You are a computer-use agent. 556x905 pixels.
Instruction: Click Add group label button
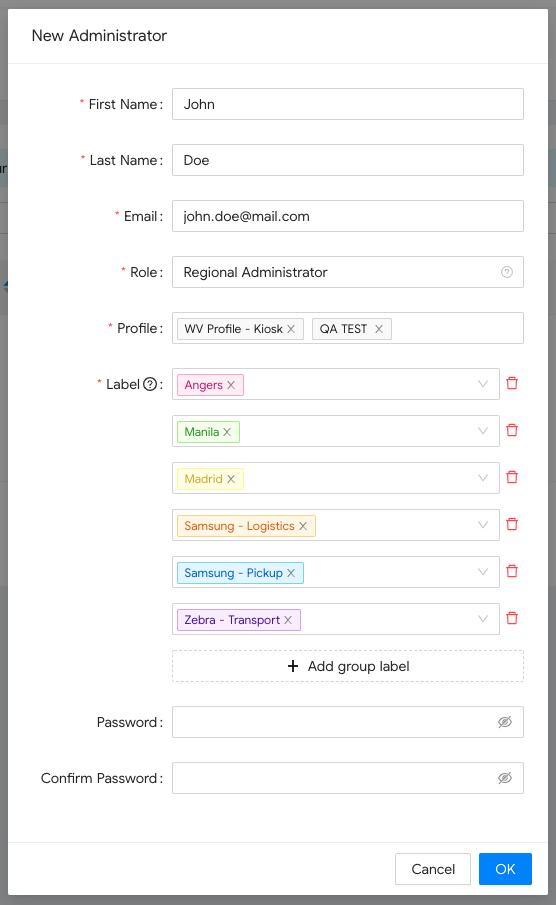click(348, 666)
